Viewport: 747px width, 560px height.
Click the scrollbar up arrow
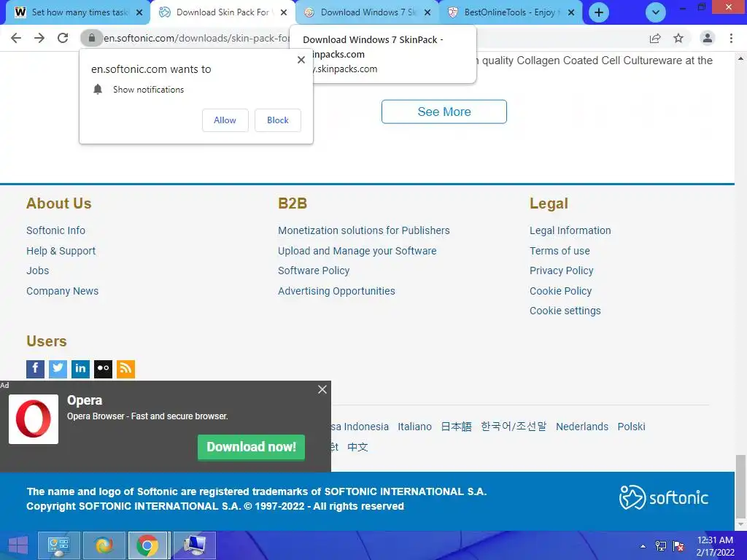tap(740, 59)
